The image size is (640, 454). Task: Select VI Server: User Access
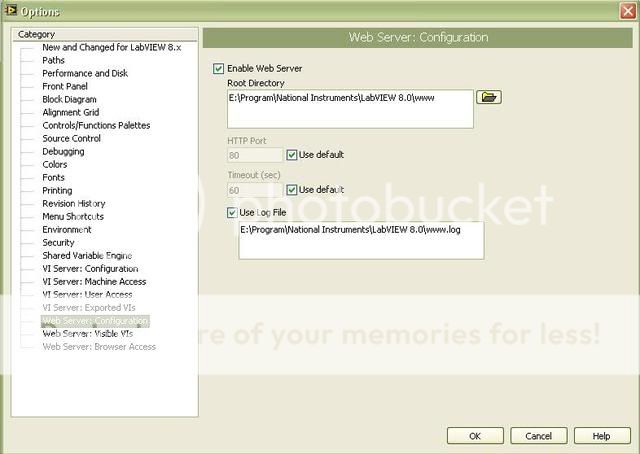[87, 295]
